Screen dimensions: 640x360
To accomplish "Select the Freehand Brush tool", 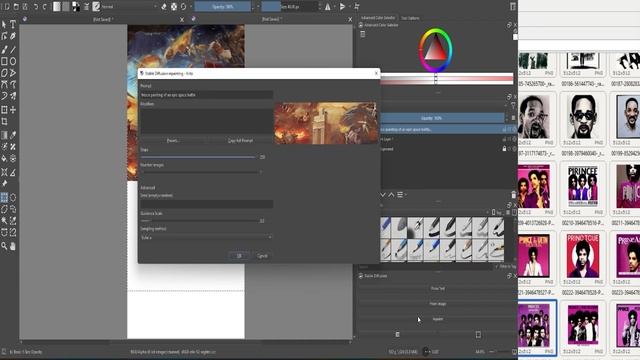I will pos(4,50).
